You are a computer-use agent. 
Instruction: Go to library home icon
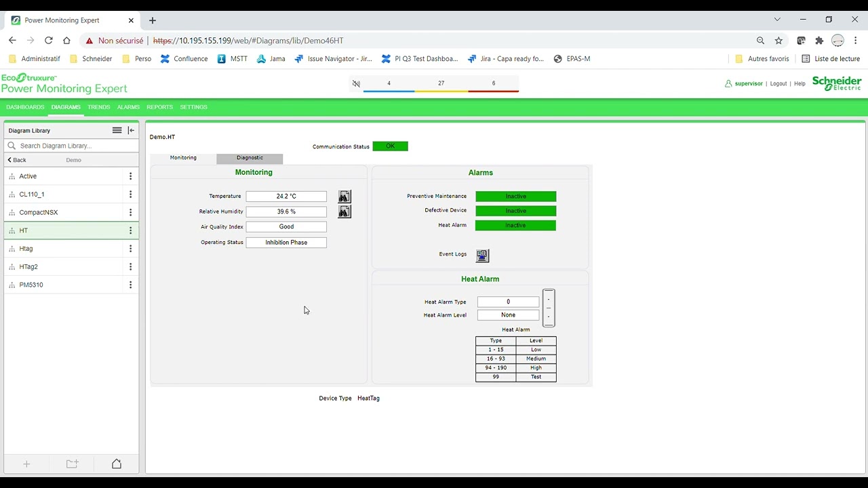point(117,464)
